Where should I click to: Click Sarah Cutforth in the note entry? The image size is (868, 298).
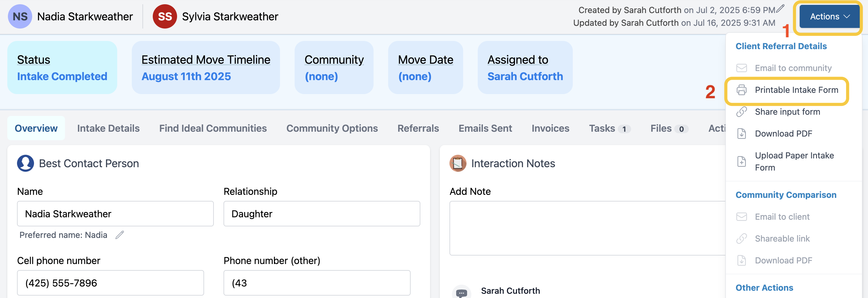(510, 291)
